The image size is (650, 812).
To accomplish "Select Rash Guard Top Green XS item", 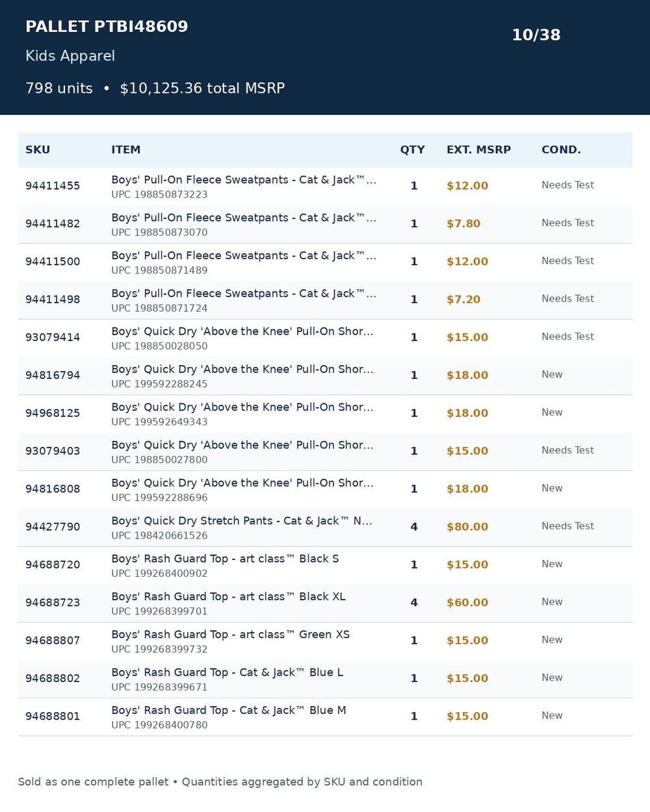I will pyautogui.click(x=230, y=635).
